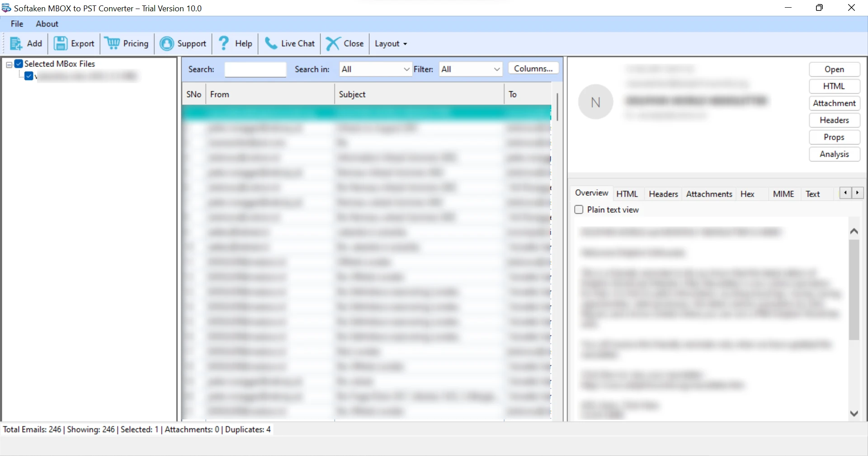The height and width of the screenshot is (456, 868).
Task: Click the Headers button beside the message header
Action: pos(834,120)
